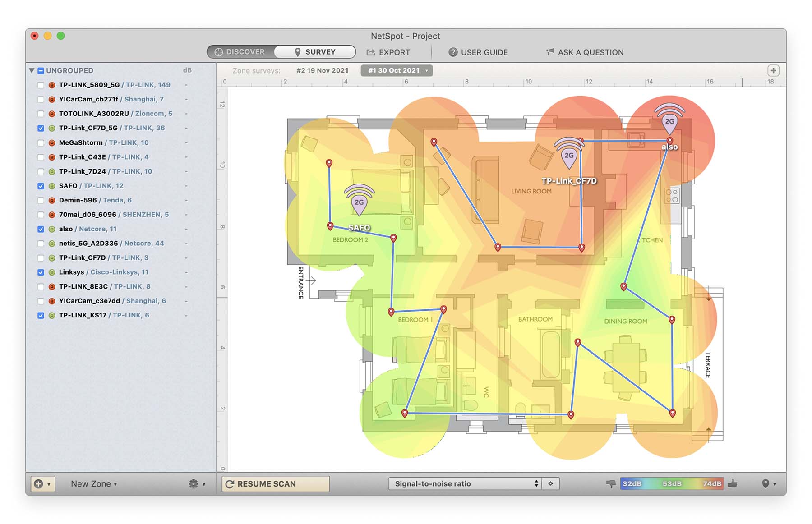This screenshot has width=812, height=524.
Task: Enable the Demin-596 network checkbox
Action: pyautogui.click(x=41, y=200)
